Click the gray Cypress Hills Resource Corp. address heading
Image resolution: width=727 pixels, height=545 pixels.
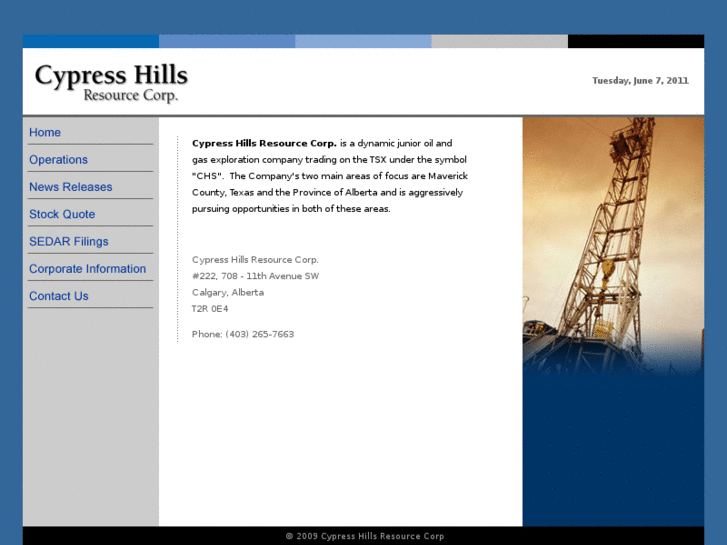(x=255, y=260)
